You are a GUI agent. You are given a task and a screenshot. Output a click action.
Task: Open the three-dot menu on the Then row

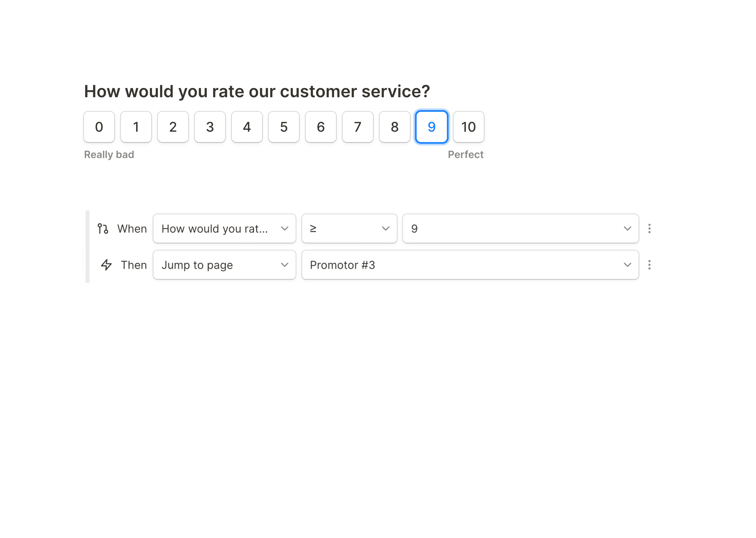pos(649,265)
